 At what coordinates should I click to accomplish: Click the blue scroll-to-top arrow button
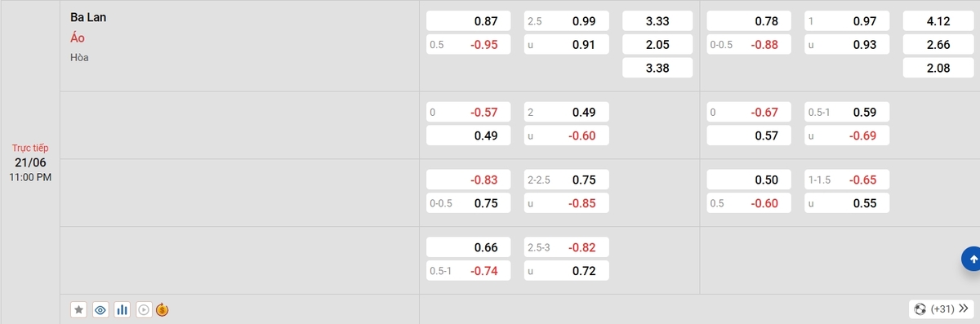[x=972, y=260]
